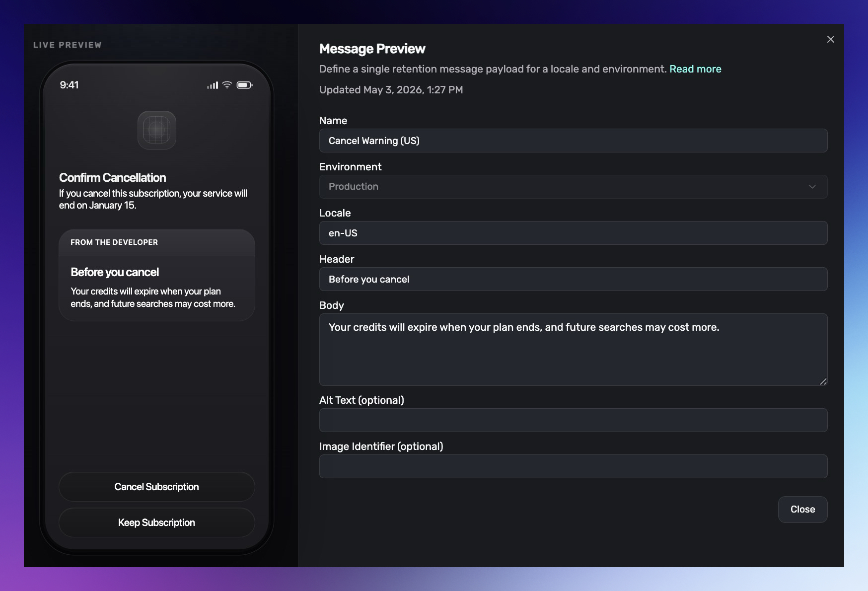Click the 'Before you cancel' heading in the phone card
The image size is (868, 591).
115,272
